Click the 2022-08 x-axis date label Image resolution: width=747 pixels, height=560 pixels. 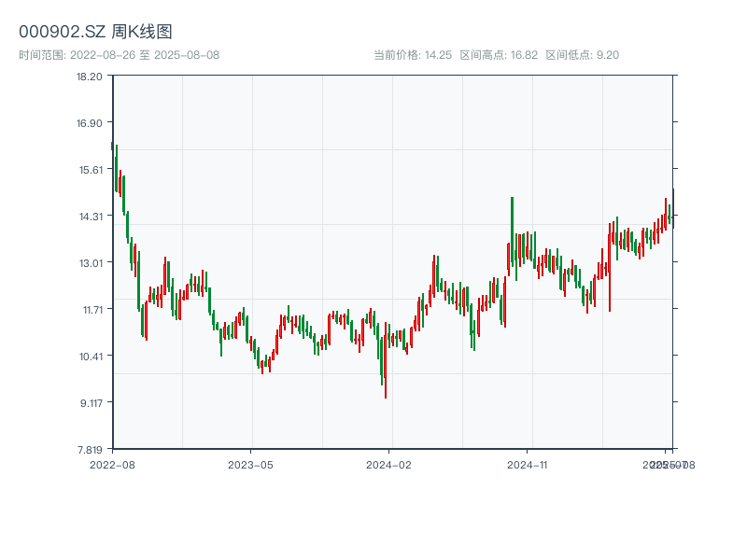coord(112,464)
